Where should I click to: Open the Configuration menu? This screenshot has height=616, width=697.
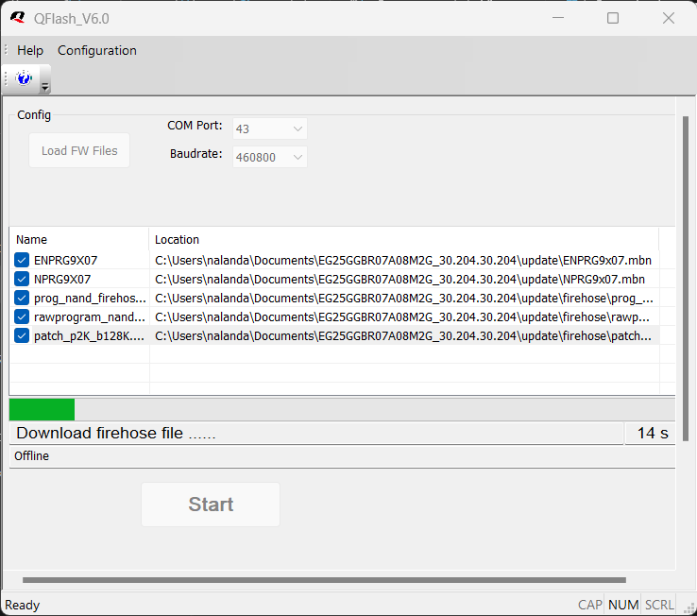tap(97, 50)
